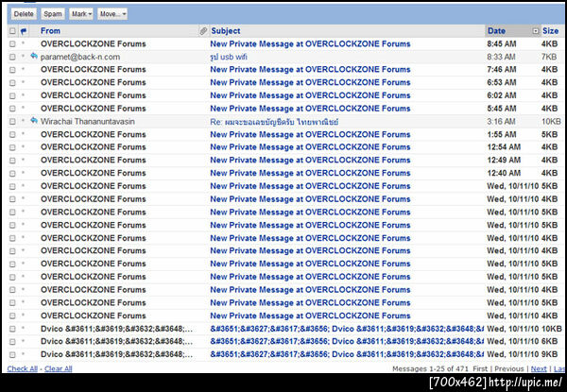Viewport: 567px width, 392px height.
Task: Sort messages by Subject column
Action: click(x=226, y=31)
